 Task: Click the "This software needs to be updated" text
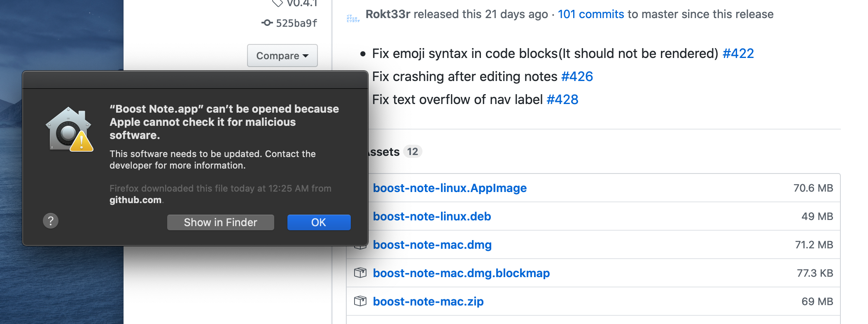[x=212, y=160]
